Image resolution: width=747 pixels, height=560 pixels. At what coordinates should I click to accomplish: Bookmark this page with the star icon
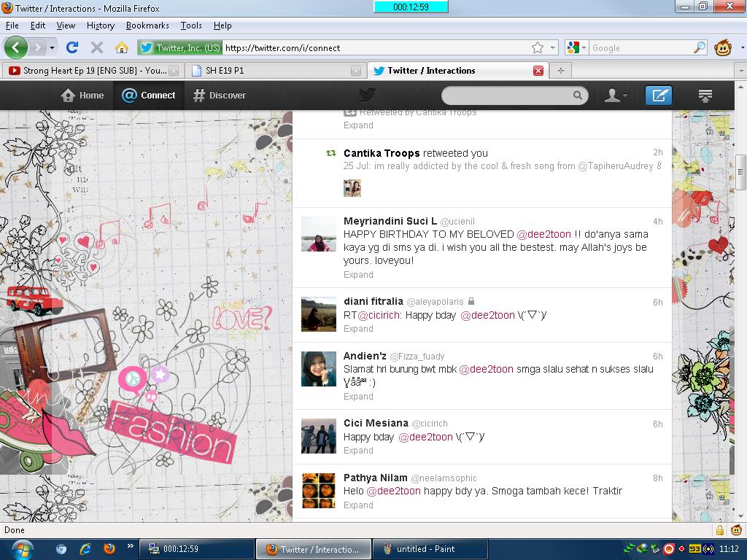point(538,47)
